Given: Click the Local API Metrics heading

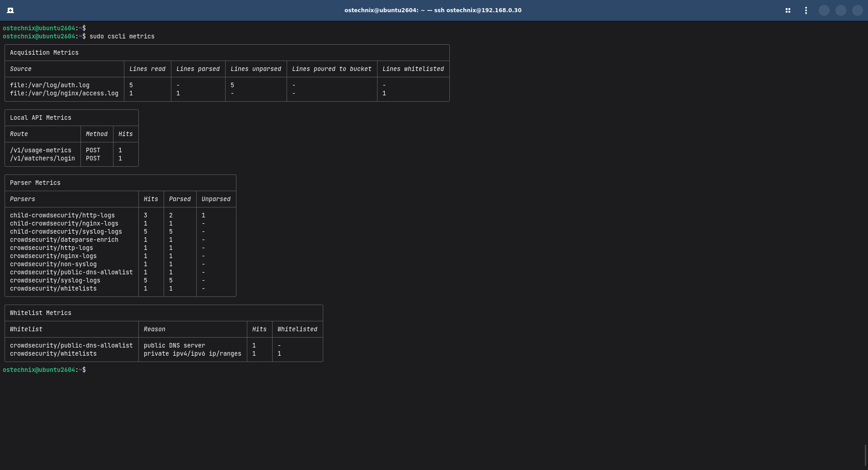Looking at the screenshot, I should 41,118.
